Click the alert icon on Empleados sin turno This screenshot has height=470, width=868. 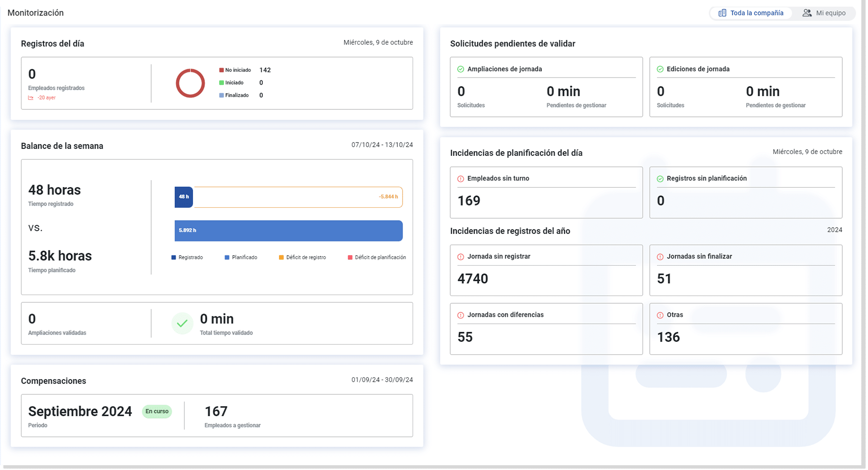coord(461,179)
